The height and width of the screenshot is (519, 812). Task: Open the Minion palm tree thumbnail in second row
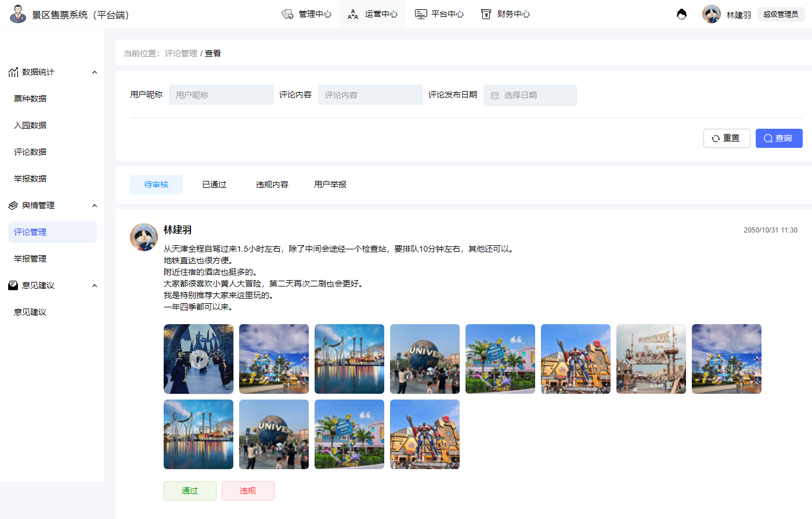click(x=349, y=434)
